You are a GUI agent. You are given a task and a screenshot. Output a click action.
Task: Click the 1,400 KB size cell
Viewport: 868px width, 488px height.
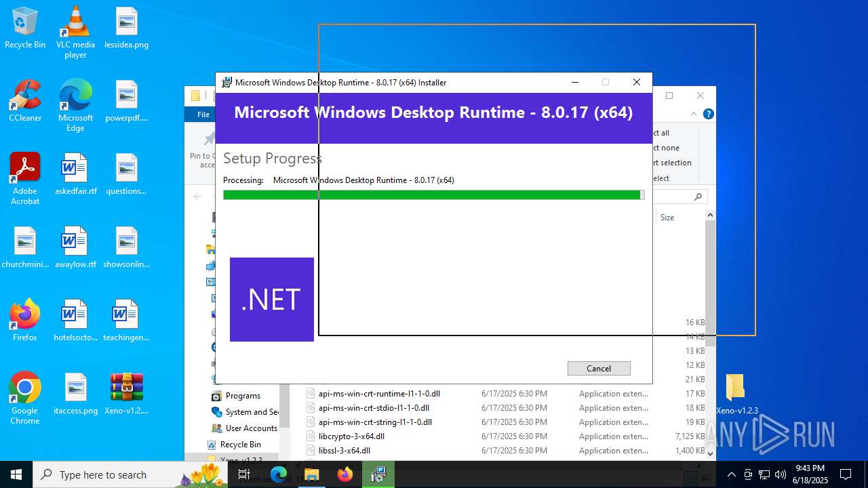pyautogui.click(x=690, y=450)
